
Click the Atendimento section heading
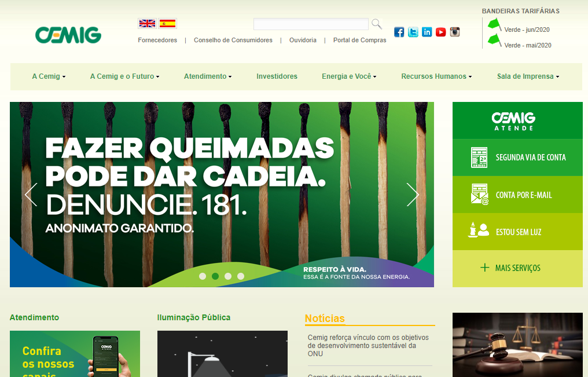tap(35, 317)
